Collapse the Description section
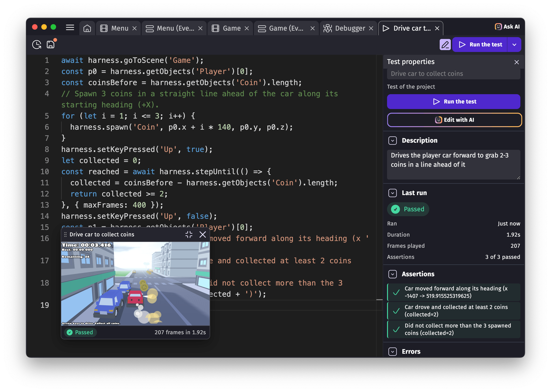Viewport: 551px width, 392px height. (x=392, y=141)
